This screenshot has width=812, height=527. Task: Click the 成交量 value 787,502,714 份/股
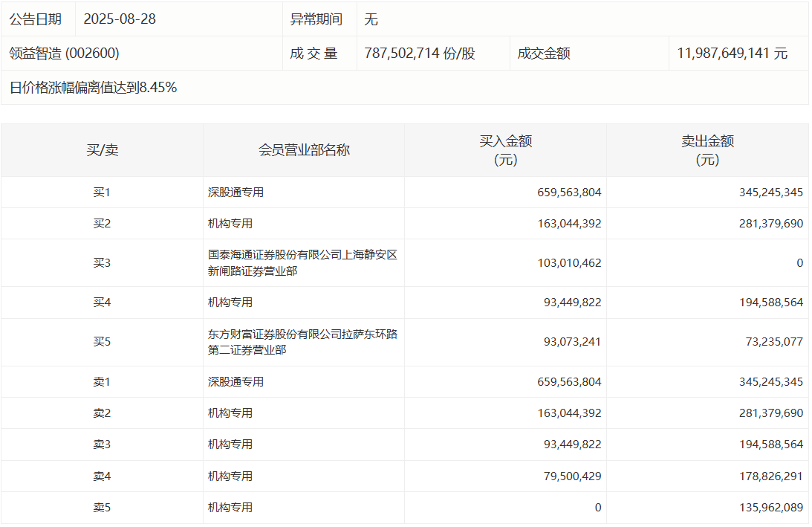coord(420,54)
